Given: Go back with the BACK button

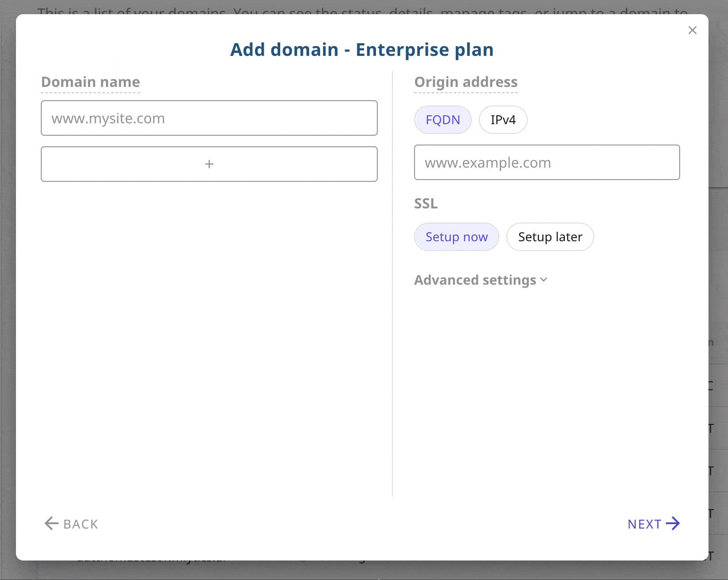Looking at the screenshot, I should click(x=72, y=524).
